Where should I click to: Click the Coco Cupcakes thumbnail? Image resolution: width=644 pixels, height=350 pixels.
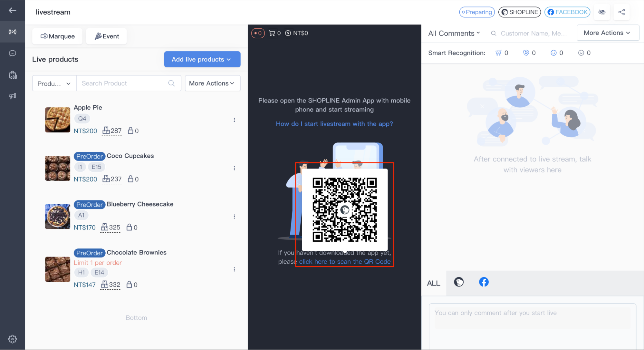click(x=58, y=168)
